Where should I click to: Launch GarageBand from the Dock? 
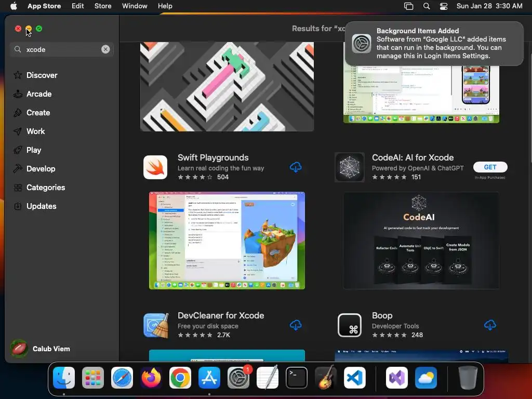point(326,378)
